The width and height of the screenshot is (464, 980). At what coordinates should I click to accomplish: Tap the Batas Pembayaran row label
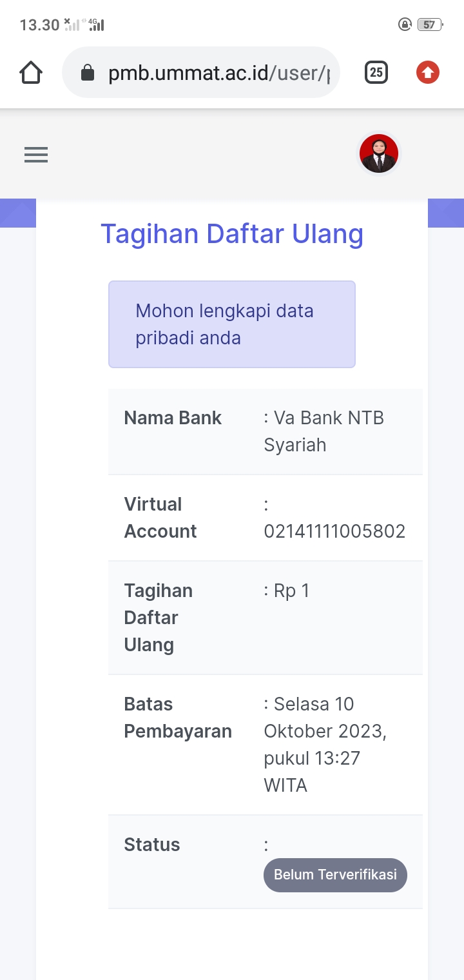(178, 718)
